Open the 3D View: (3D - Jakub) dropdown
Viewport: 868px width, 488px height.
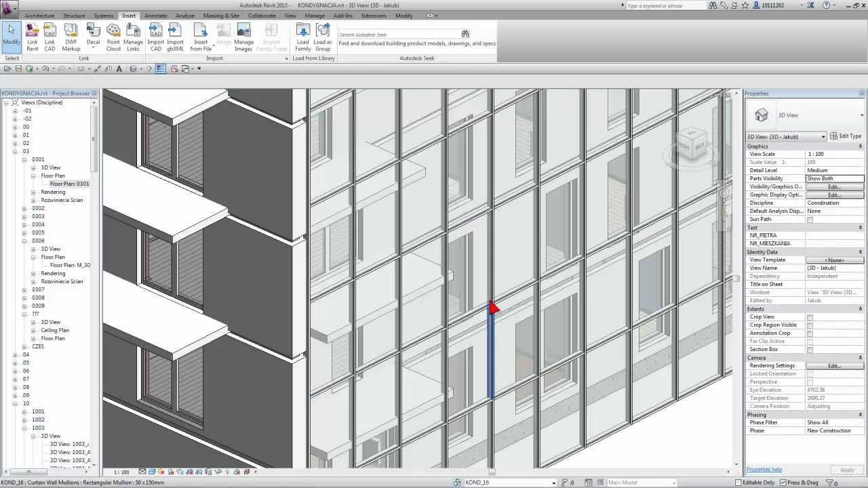tap(823, 137)
